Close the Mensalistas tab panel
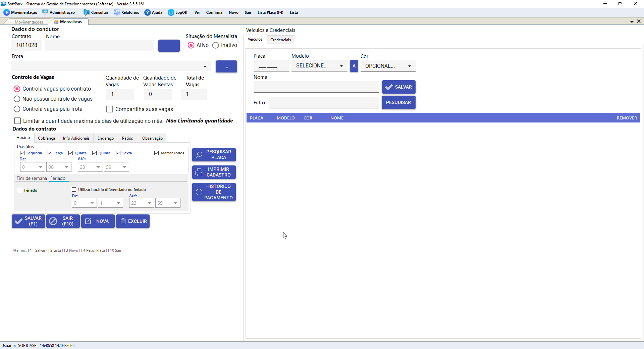The height and width of the screenshot is (349, 644). click(639, 21)
